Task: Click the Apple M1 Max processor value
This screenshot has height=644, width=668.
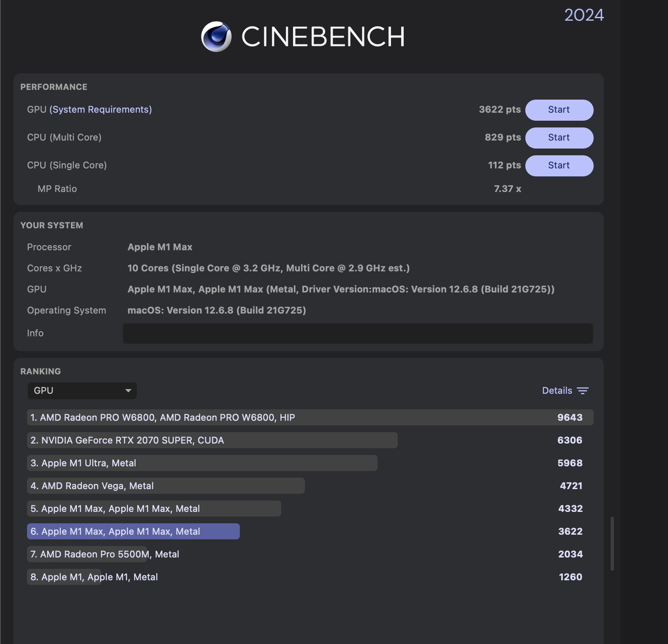Action: tap(160, 247)
